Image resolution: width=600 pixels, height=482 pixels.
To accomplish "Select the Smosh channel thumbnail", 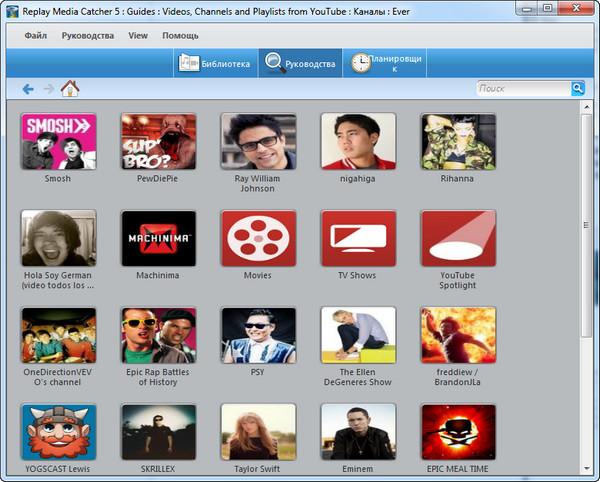I will (58, 141).
